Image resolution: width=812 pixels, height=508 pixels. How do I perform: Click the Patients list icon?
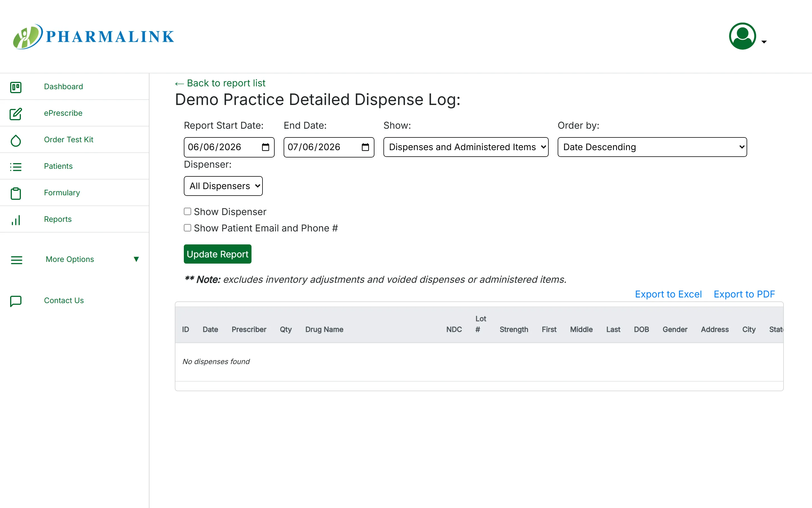pos(16,167)
